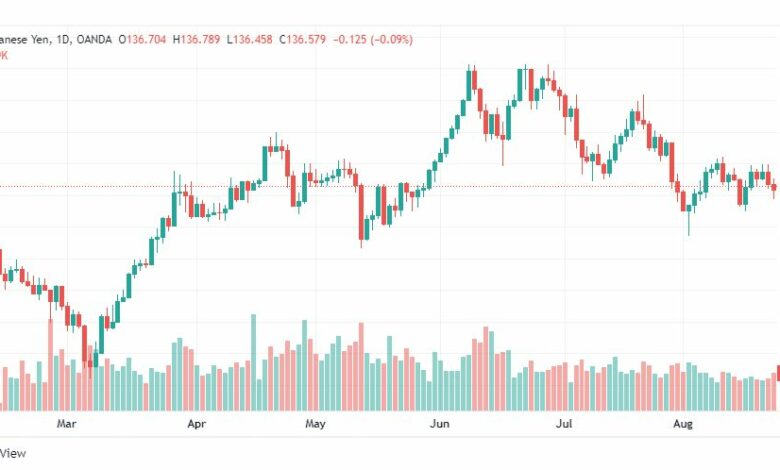
Task: Select the last red candle at right edge
Action: 774,189
